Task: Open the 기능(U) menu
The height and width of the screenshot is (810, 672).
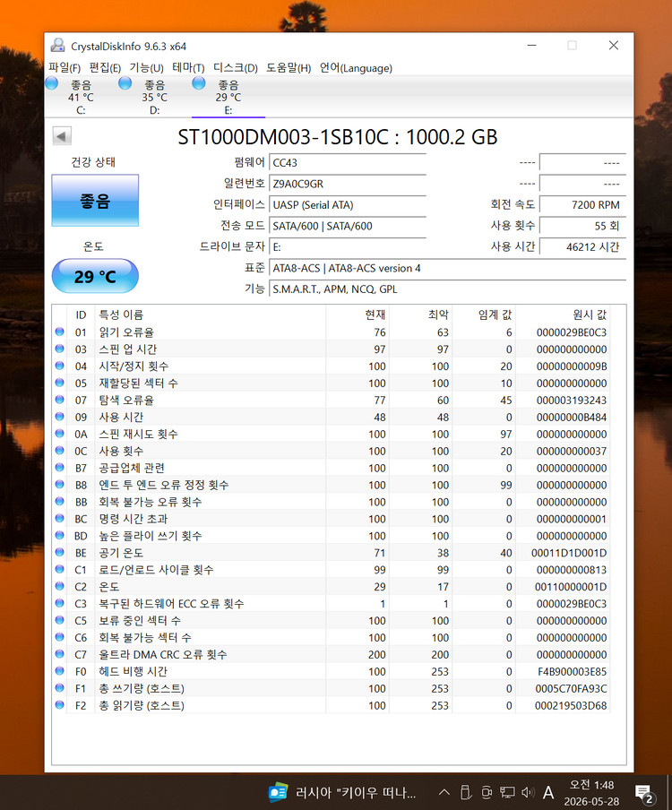Action: 146,68
